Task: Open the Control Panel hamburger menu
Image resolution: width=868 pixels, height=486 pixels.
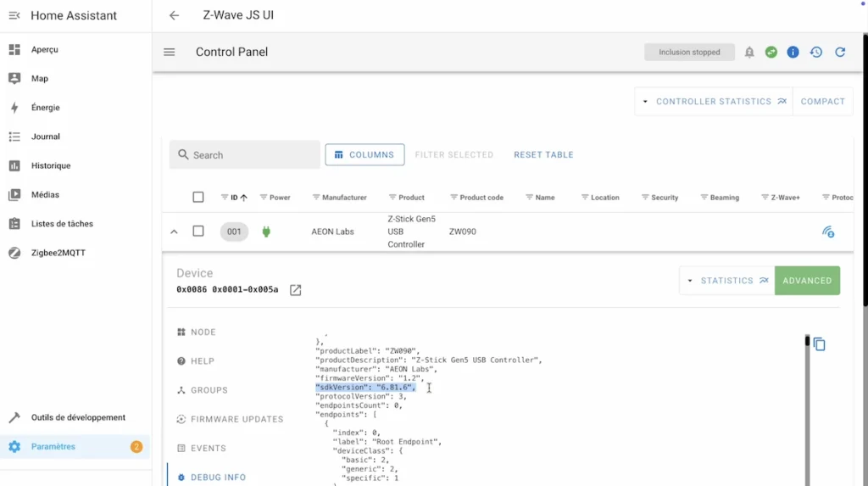Action: click(x=170, y=52)
